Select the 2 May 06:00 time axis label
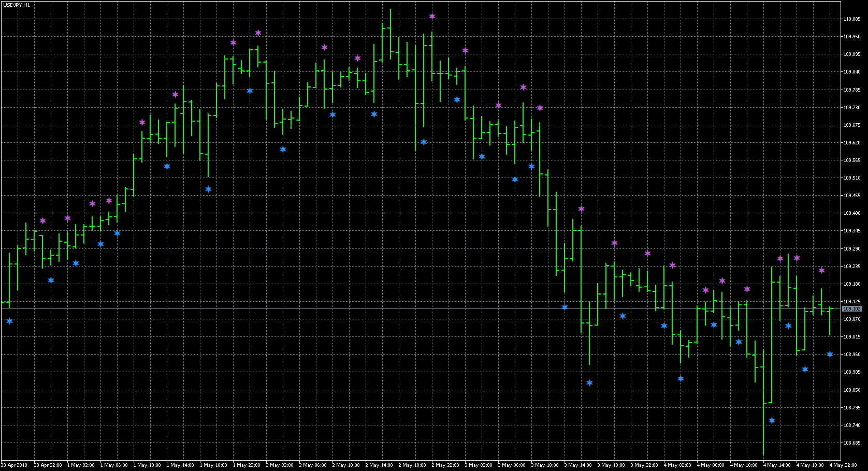The width and height of the screenshot is (868, 471). pyautogui.click(x=313, y=465)
